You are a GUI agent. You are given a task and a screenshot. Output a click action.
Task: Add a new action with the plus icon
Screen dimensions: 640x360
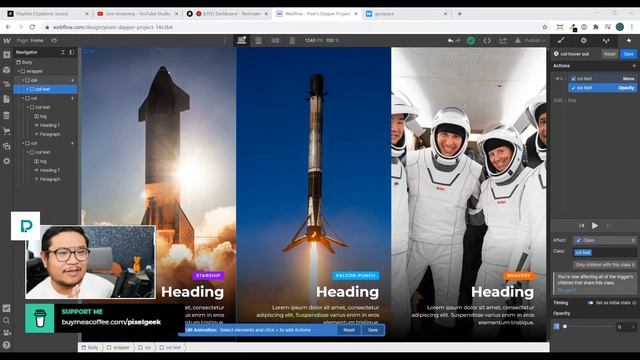(x=634, y=66)
